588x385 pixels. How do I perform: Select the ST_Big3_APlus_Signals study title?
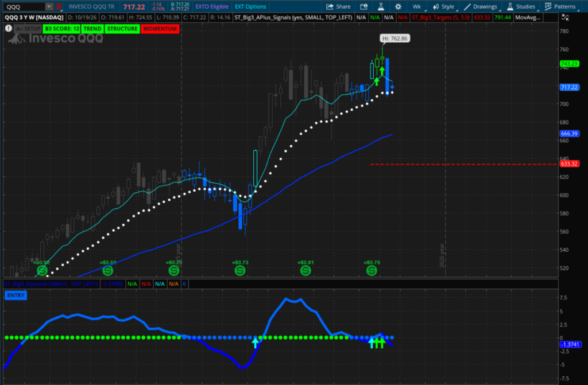293,17
